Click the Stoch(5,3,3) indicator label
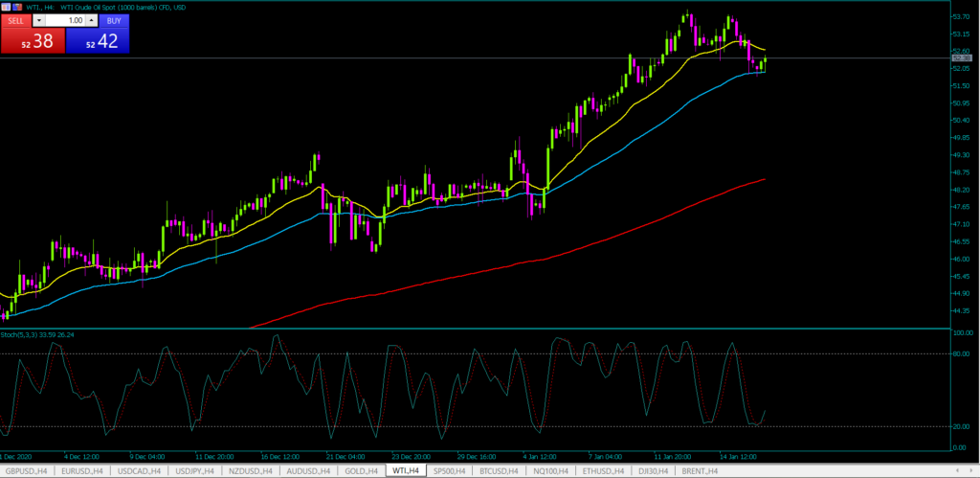 [x=38, y=333]
